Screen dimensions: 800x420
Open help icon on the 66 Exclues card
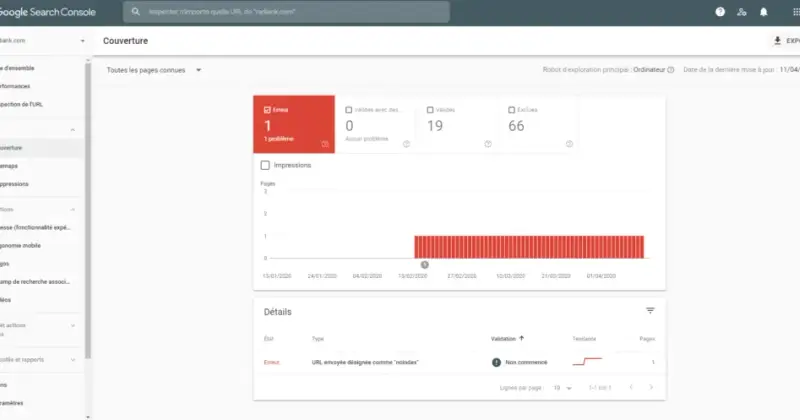pyautogui.click(x=569, y=144)
